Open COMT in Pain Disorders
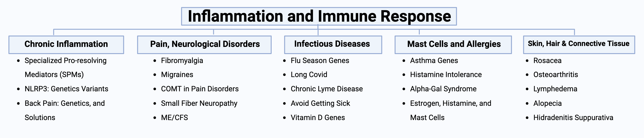Screen dimensions: 644x138 coord(200,89)
